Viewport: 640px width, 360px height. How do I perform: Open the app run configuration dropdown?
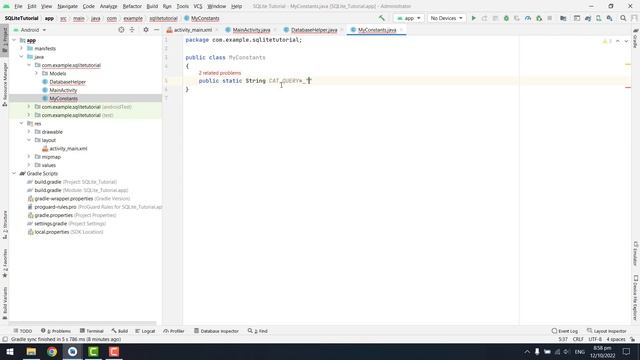(409, 18)
